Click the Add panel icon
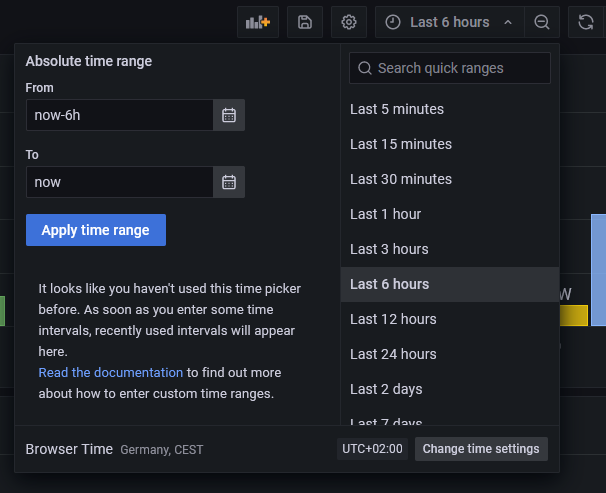The height and width of the screenshot is (493, 606). [x=258, y=22]
